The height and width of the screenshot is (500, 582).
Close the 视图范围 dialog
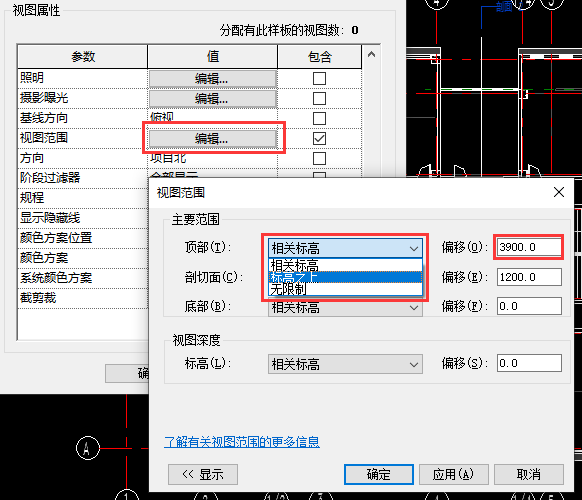pyautogui.click(x=559, y=192)
